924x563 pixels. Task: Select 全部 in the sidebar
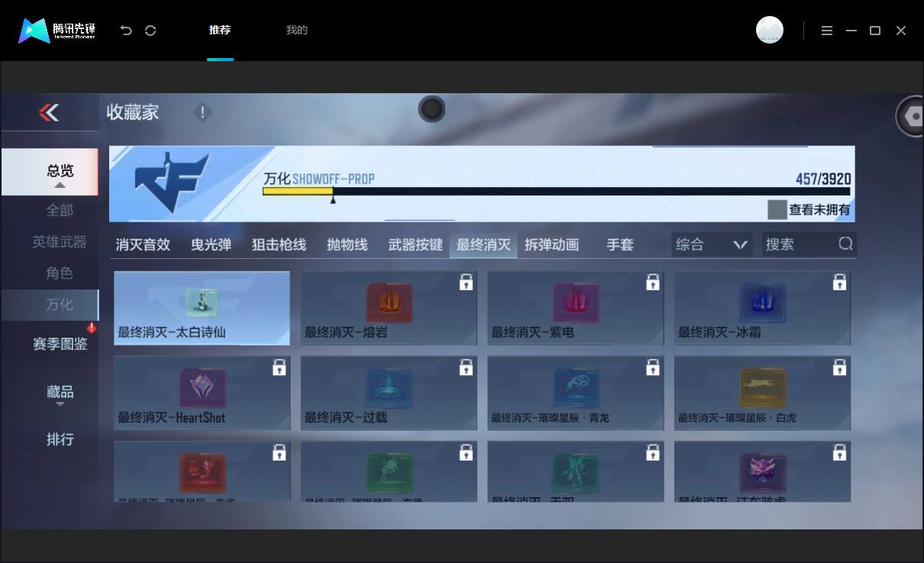[x=60, y=210]
